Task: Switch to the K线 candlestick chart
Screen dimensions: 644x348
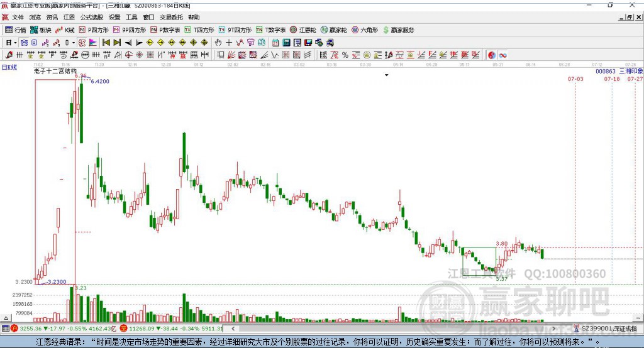Action: (x=65, y=30)
